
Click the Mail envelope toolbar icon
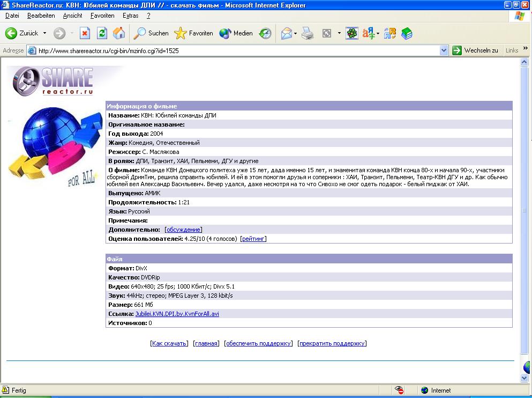point(286,33)
